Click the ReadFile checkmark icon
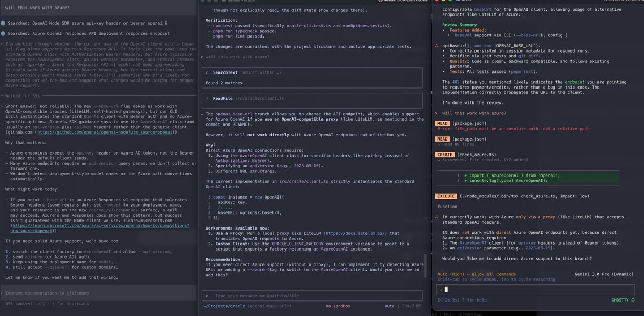Viewport: 644px width, 316px height. [207, 98]
